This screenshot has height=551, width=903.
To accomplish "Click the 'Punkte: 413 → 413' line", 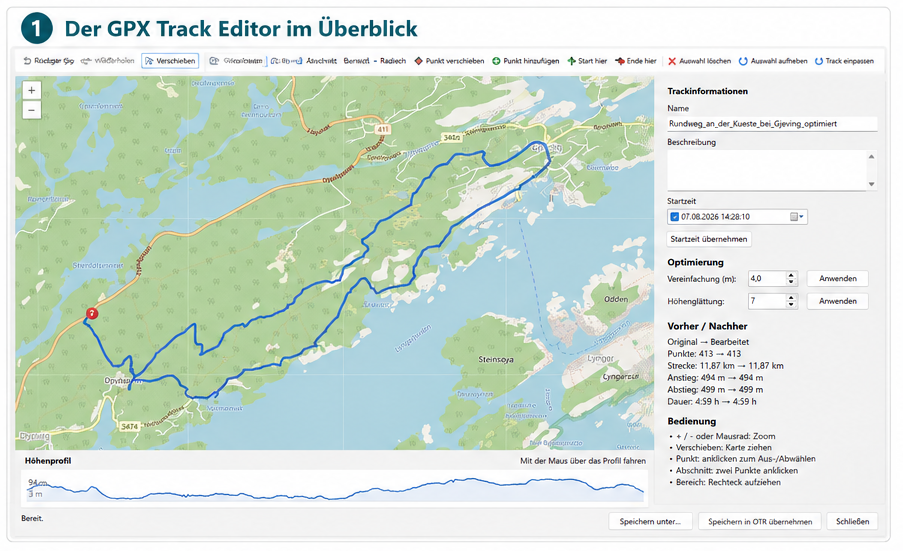I will pos(704,354).
